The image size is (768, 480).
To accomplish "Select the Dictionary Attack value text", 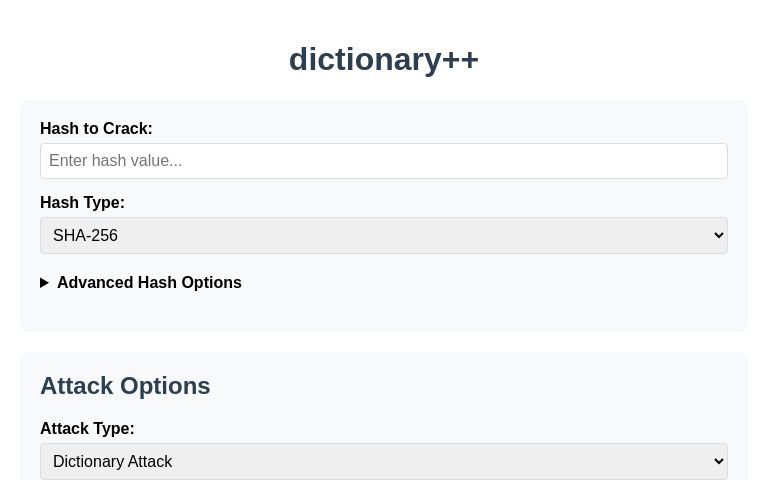I will click(113, 462).
